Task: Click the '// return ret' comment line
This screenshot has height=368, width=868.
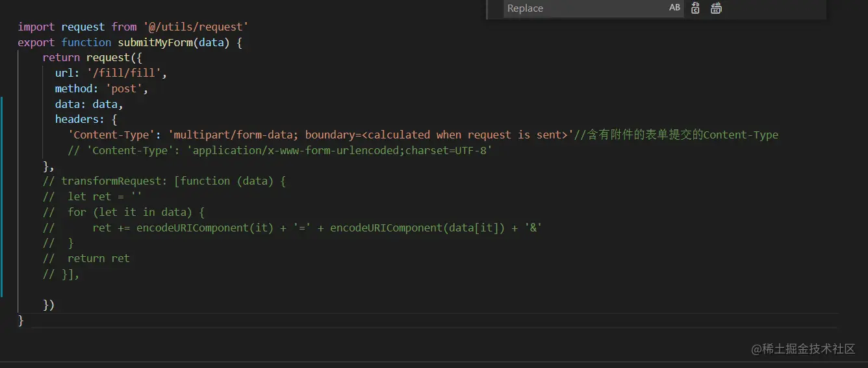Action: (x=86, y=258)
